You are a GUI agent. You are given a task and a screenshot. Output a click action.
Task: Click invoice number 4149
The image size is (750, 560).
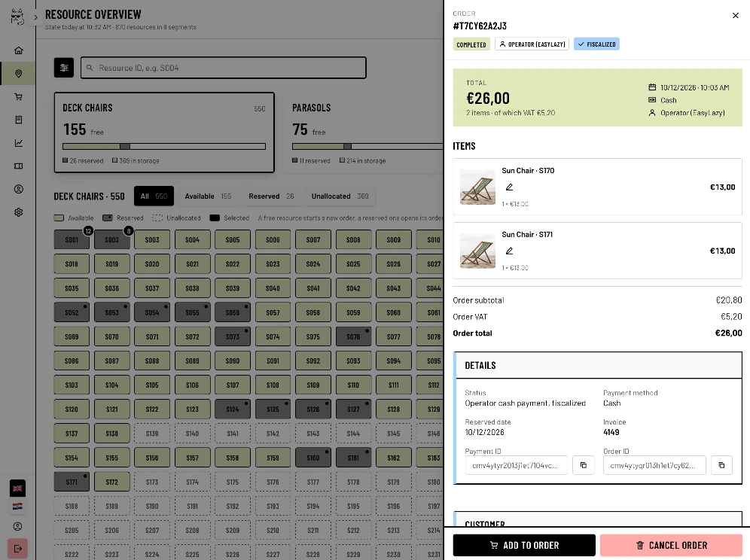pos(611,432)
